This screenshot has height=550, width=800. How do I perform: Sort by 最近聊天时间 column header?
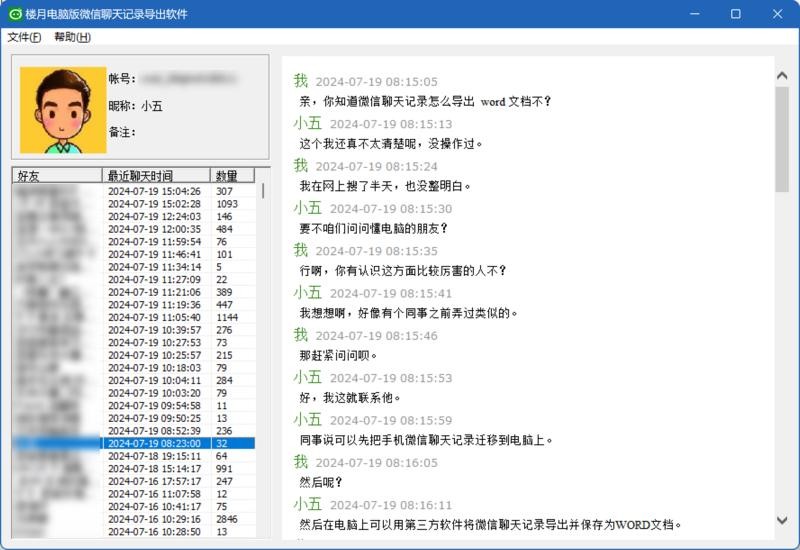pyautogui.click(x=156, y=175)
